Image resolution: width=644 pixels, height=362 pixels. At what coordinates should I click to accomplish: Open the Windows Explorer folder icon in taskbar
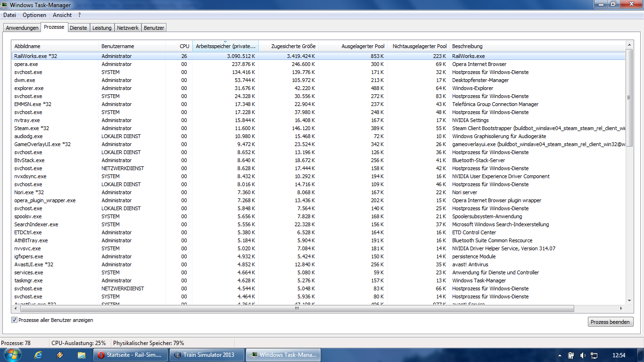[81, 355]
